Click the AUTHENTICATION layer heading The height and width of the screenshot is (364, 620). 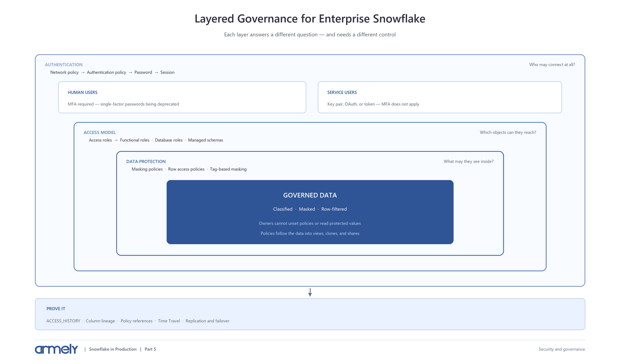64,65
